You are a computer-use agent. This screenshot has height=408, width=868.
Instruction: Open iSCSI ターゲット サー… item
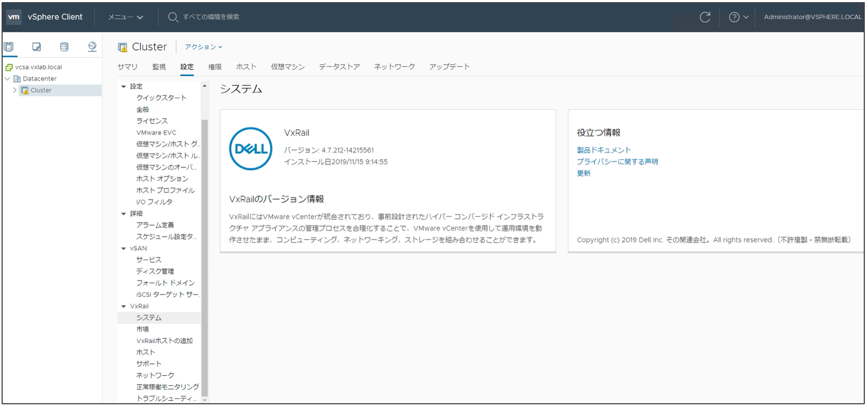[168, 295]
